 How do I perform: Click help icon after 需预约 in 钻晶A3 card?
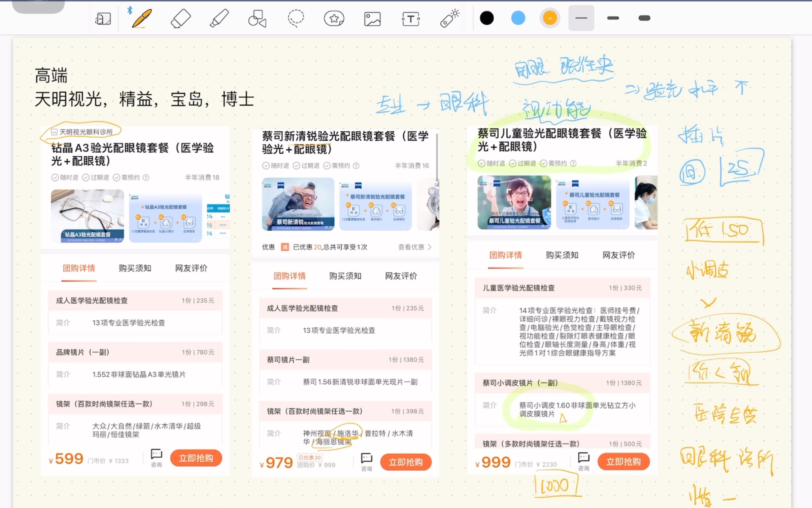point(146,178)
